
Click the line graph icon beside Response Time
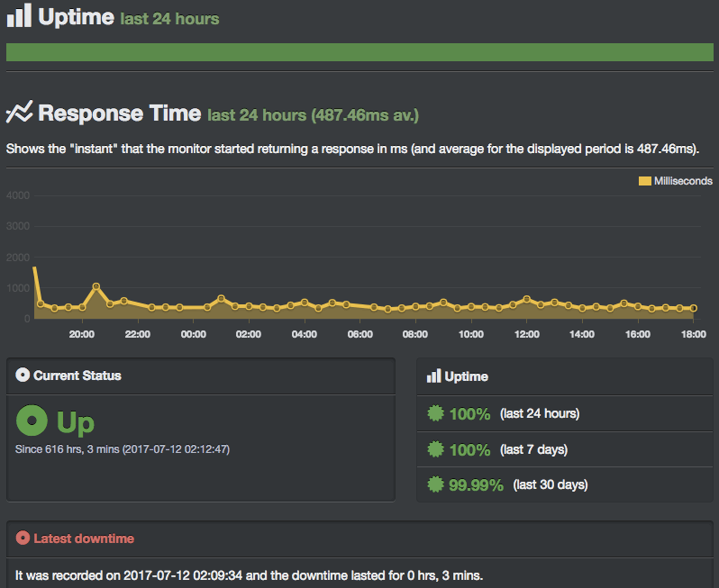[19, 112]
